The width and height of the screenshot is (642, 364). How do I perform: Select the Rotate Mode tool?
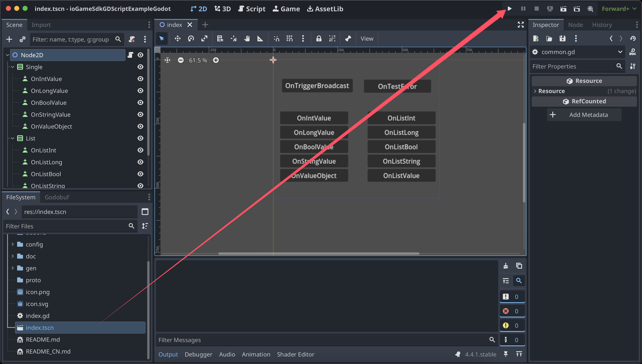coord(191,38)
